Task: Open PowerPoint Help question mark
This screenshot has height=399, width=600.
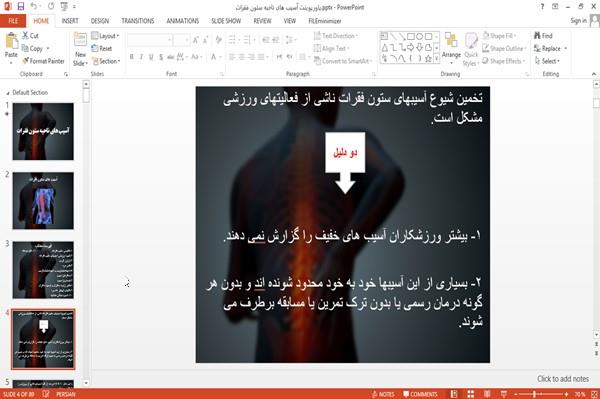Action: 542,7
